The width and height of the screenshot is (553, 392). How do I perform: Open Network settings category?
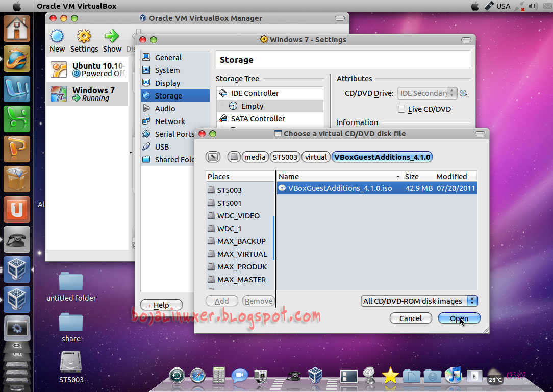(x=175, y=121)
